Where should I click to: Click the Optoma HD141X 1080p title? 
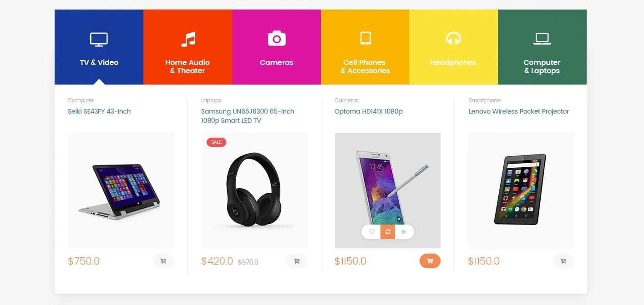[369, 111]
